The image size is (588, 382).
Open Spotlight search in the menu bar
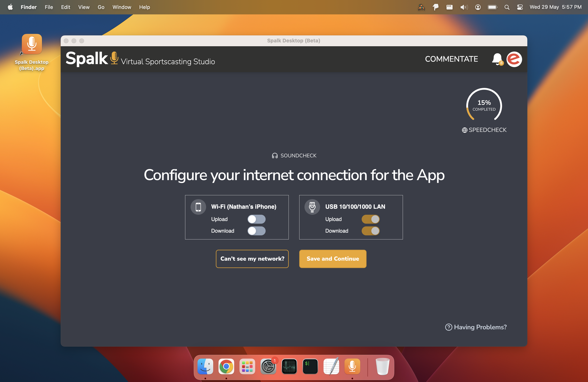tap(507, 7)
